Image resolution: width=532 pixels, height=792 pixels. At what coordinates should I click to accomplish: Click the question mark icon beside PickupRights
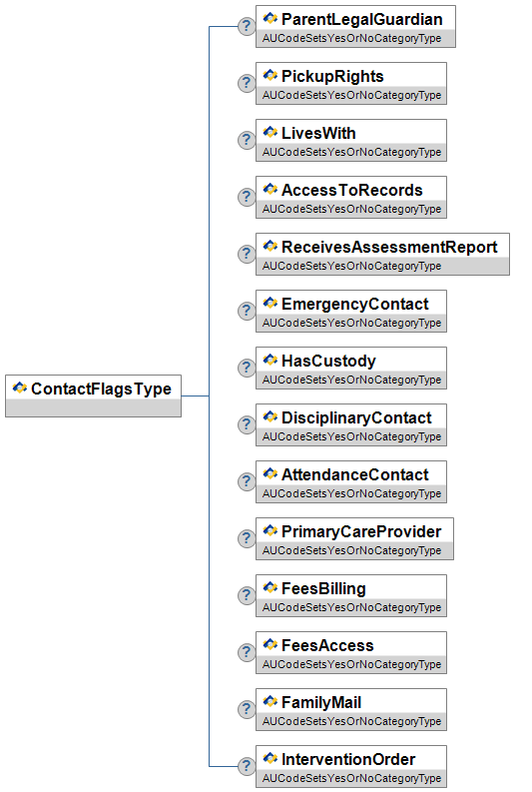(247, 83)
